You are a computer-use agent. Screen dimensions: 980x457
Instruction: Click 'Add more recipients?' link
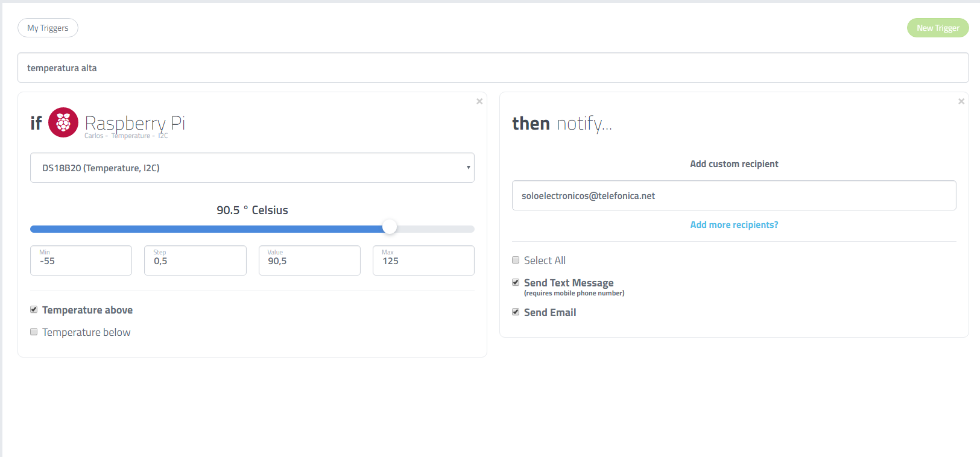click(734, 225)
